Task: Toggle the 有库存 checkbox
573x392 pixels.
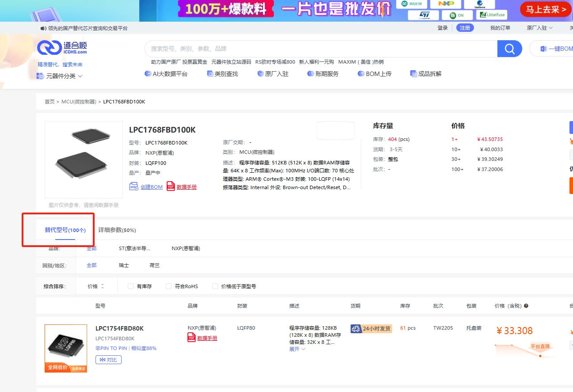Action: 130,286
